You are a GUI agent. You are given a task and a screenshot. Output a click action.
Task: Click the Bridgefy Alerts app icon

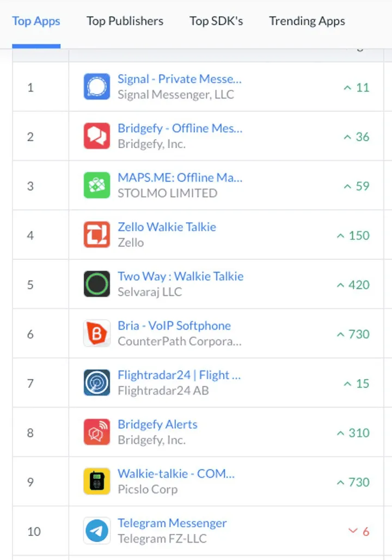[97, 433]
